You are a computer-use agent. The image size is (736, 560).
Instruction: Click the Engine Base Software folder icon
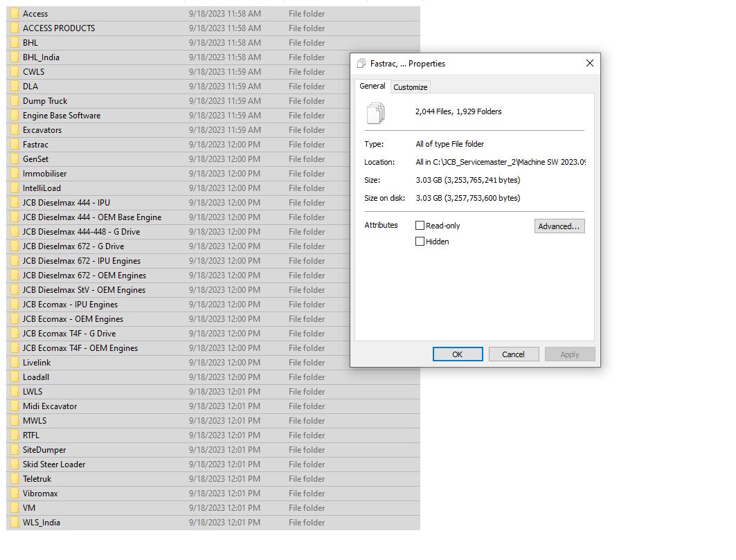[x=15, y=116]
